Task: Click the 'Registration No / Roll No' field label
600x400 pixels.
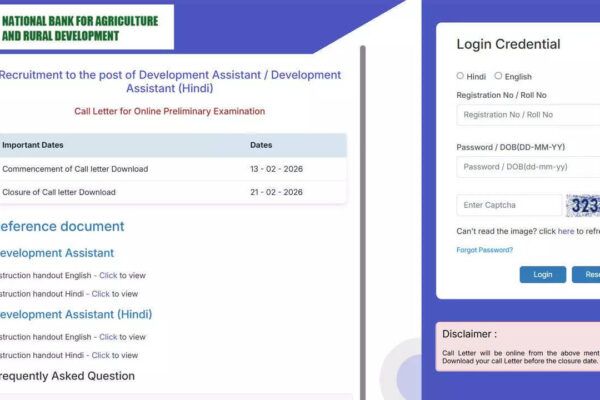Action: [501, 95]
